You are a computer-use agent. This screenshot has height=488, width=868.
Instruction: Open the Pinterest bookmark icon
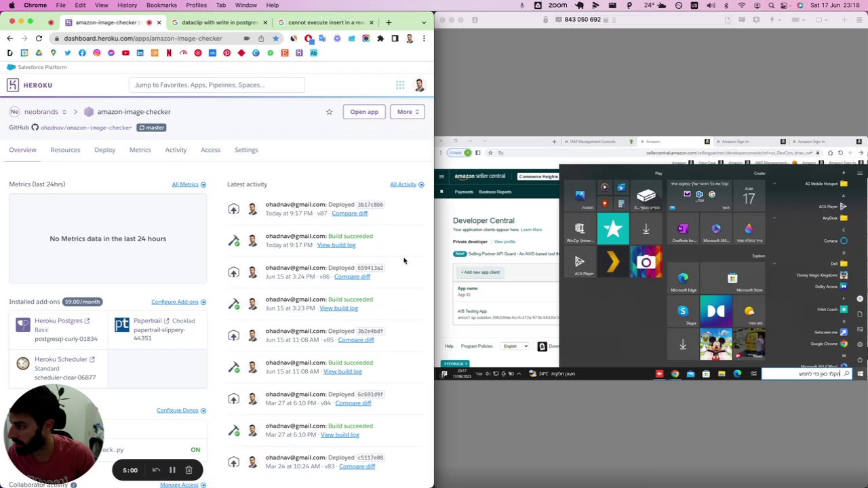[x=226, y=53]
